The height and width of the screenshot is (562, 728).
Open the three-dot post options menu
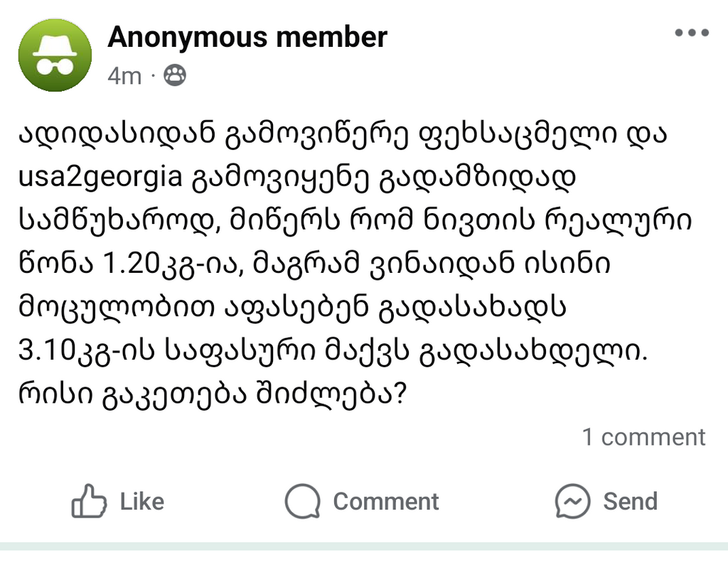click(692, 33)
